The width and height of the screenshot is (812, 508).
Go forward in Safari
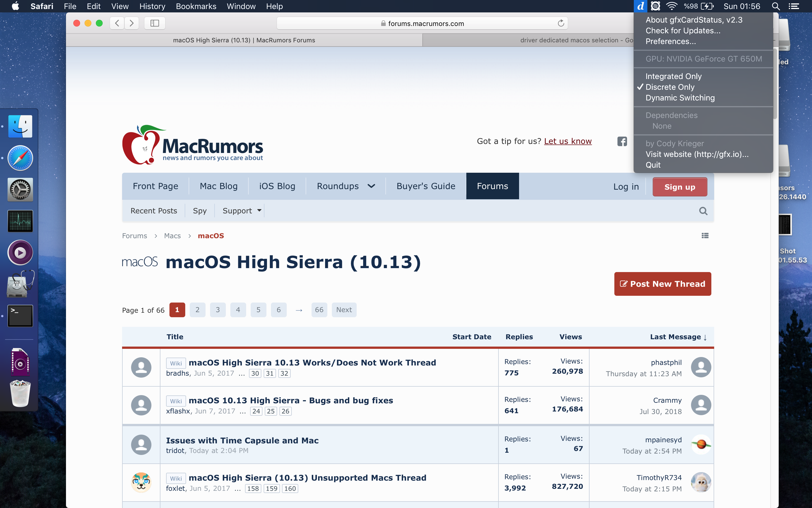[132, 23]
